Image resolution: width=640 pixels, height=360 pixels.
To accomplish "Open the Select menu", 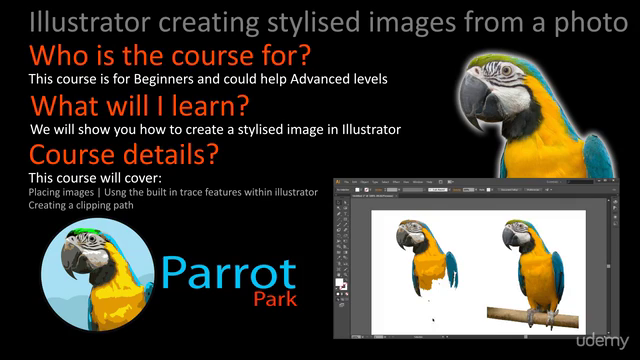I will 385,182.
